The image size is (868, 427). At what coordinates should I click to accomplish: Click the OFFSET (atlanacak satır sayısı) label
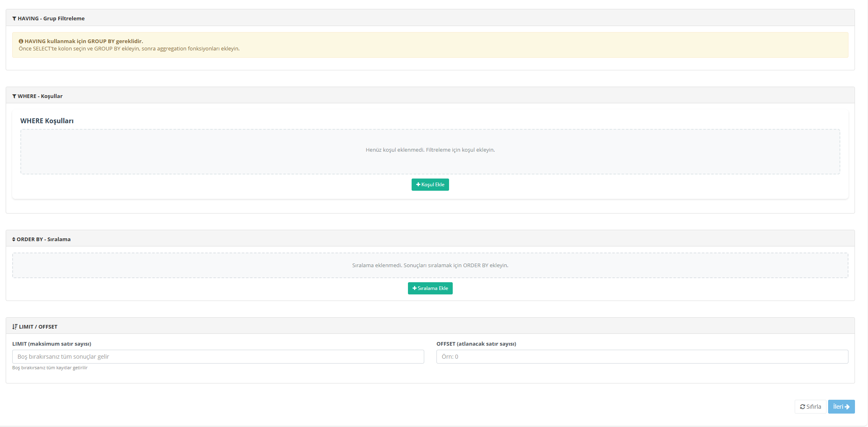click(x=476, y=344)
